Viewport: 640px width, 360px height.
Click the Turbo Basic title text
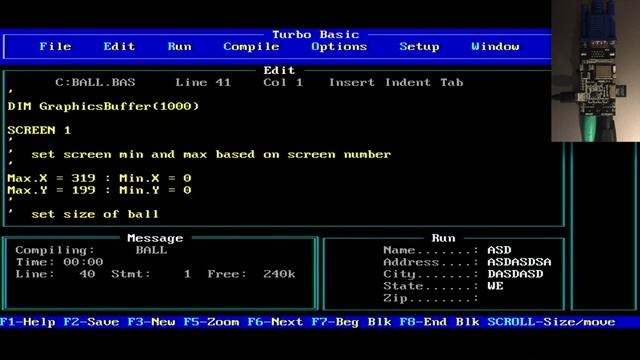coord(316,35)
